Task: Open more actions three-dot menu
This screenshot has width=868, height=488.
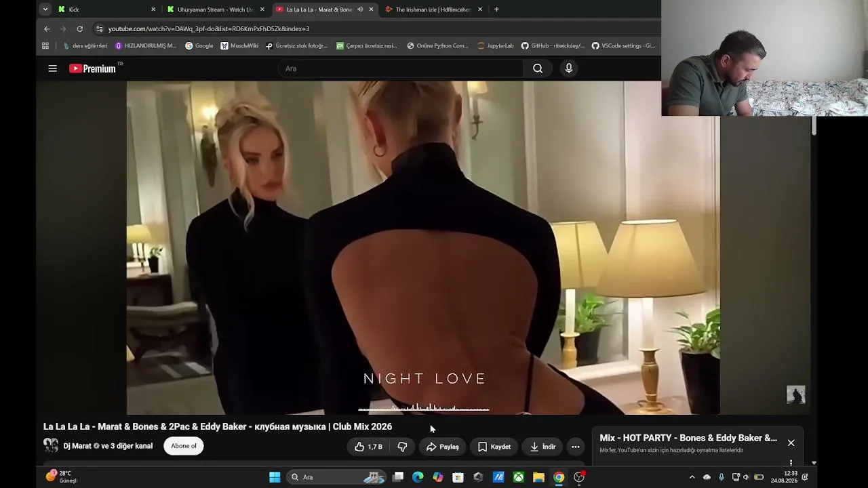Action: 576,447
